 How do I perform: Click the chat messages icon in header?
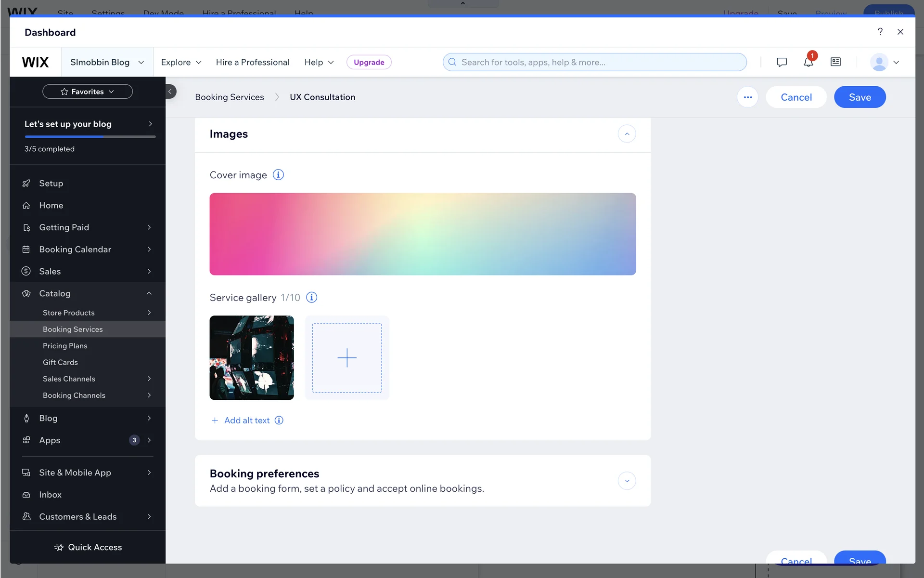[782, 62]
